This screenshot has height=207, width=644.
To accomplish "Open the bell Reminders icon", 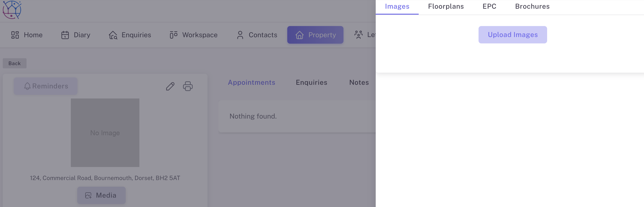I will 28,86.
